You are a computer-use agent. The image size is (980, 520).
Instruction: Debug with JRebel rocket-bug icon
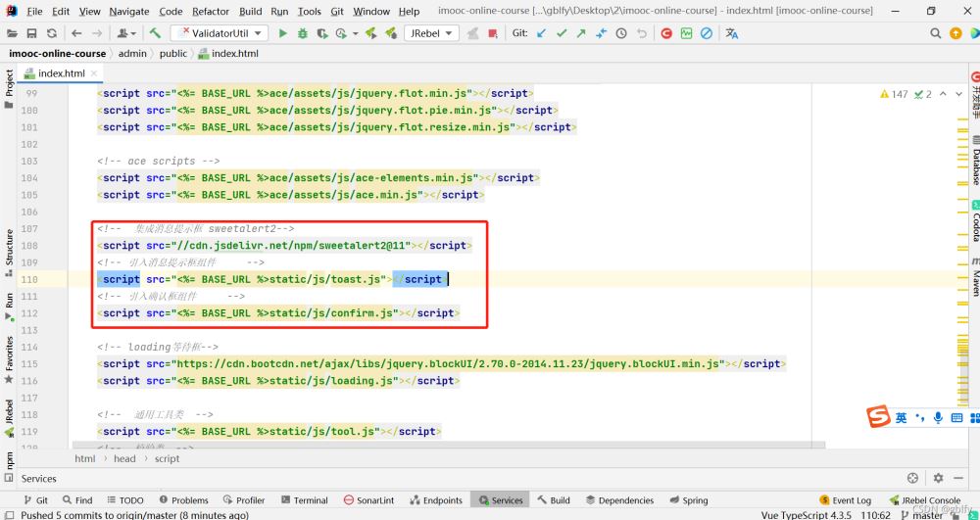(391, 33)
